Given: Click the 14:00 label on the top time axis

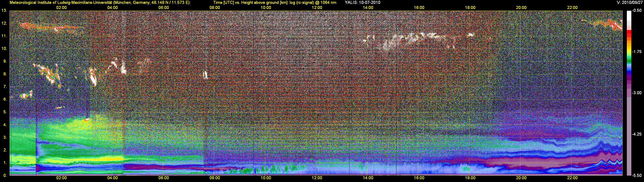Looking at the screenshot, I should (x=368, y=8).
